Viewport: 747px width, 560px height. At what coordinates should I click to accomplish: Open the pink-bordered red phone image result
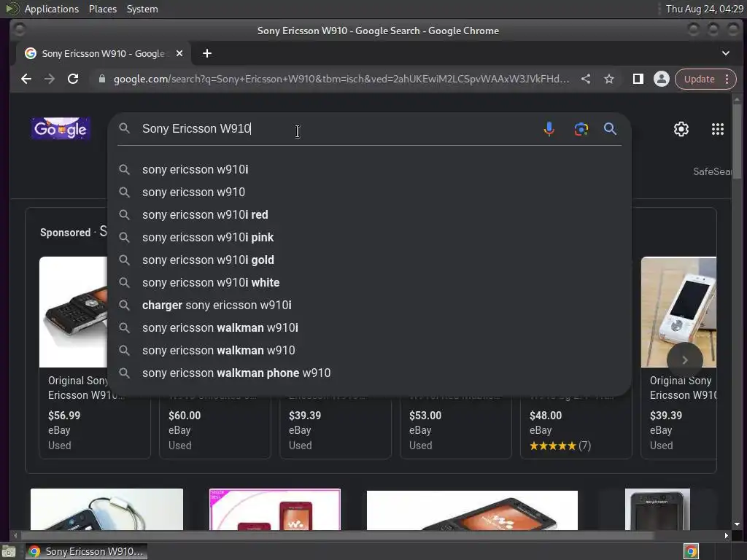(275, 509)
